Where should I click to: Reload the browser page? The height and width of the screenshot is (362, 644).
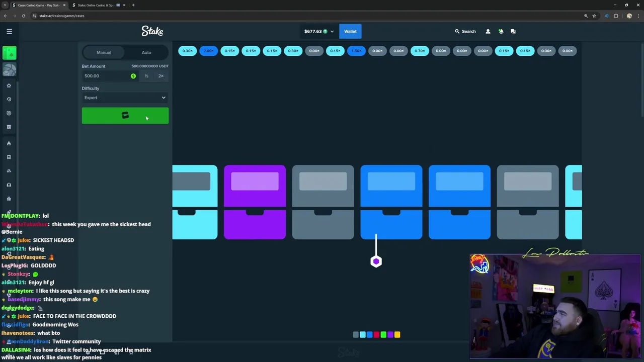tap(23, 16)
